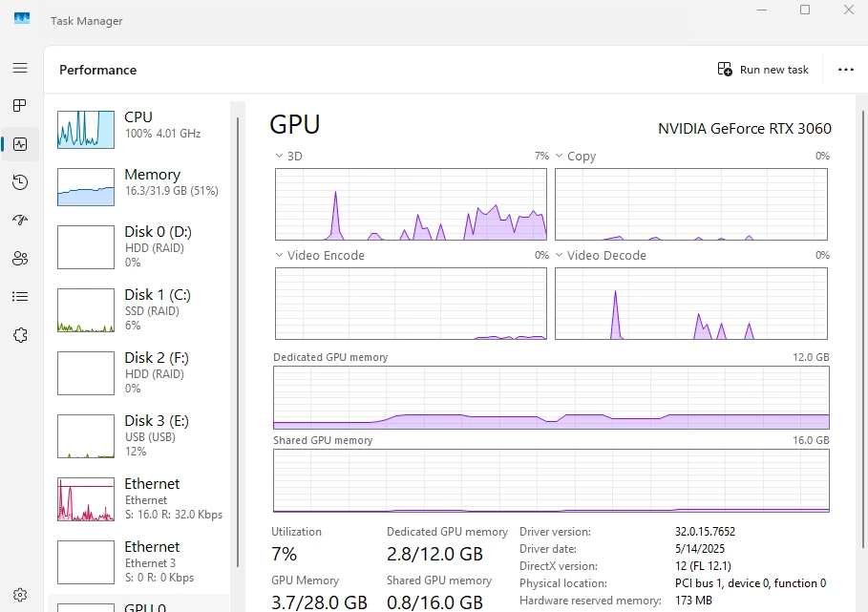
Task: Minimize the Task Manager window
Action: [x=762, y=10]
